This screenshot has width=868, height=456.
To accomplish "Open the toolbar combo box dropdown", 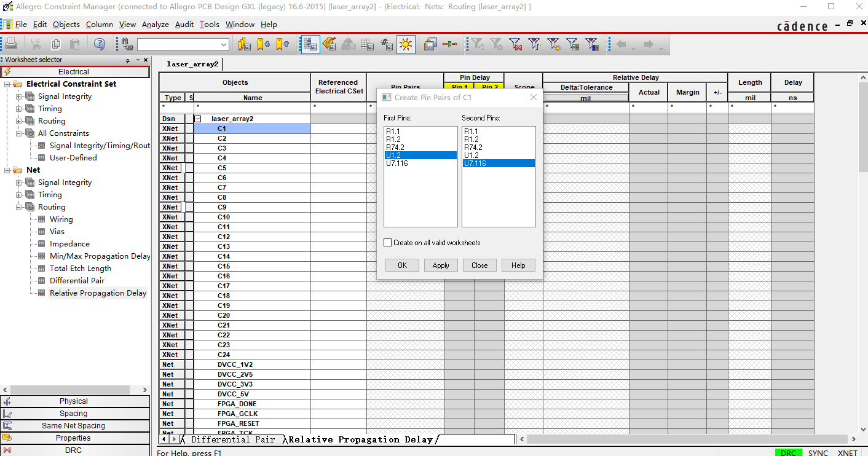I will tap(224, 45).
